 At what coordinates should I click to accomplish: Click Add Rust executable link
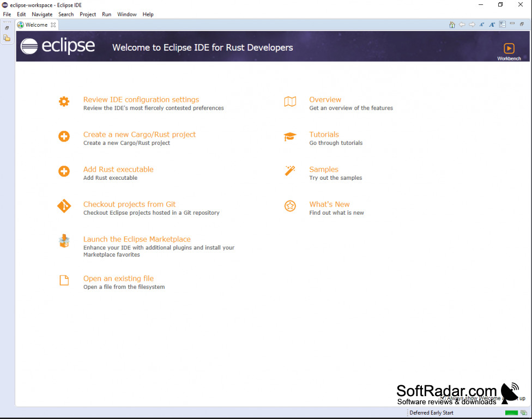[x=118, y=169]
